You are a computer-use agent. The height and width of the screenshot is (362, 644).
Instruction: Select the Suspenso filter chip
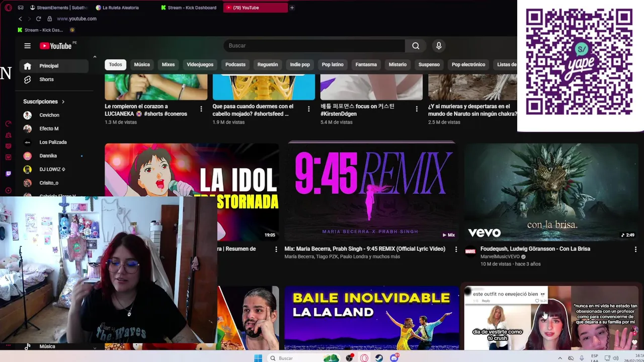coord(429,64)
